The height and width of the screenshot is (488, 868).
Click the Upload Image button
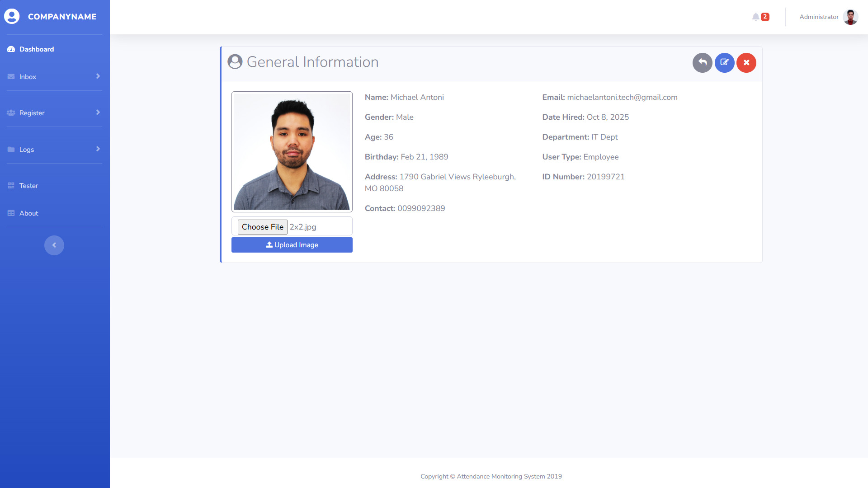[x=292, y=245]
